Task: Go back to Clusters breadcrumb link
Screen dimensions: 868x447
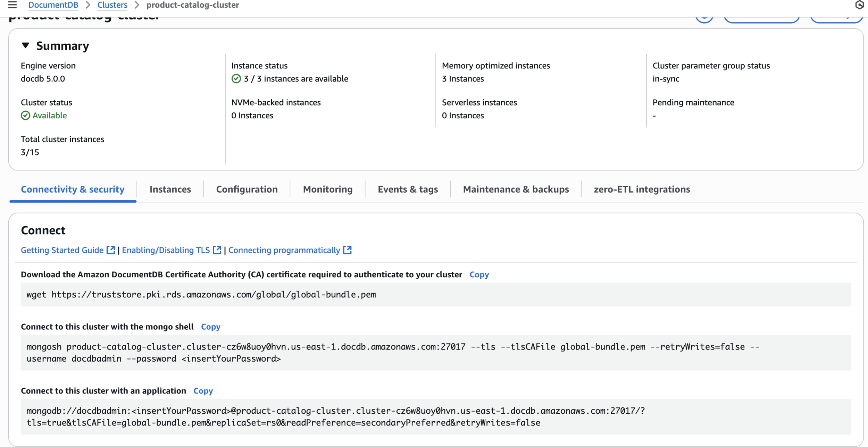Action: pyautogui.click(x=112, y=5)
